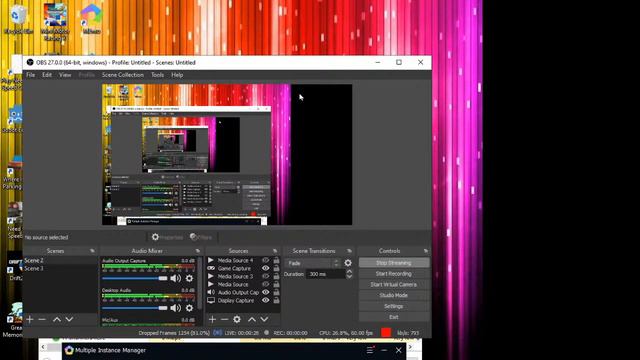The image size is (640, 360).
Task: Pop out the Scenes dock
Action: (x=93, y=251)
